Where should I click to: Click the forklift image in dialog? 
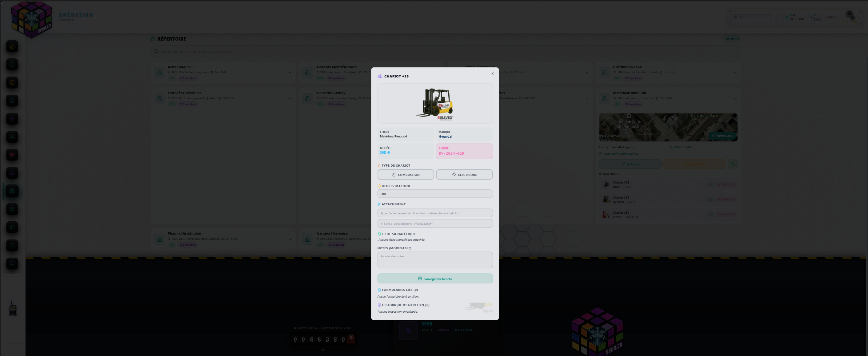click(435, 104)
